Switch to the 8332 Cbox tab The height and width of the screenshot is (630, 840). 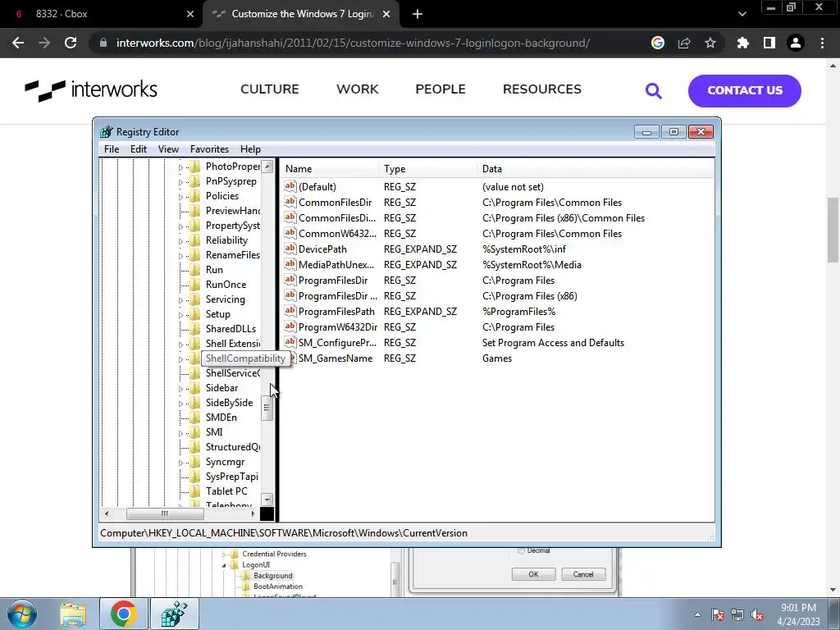[x=102, y=14]
